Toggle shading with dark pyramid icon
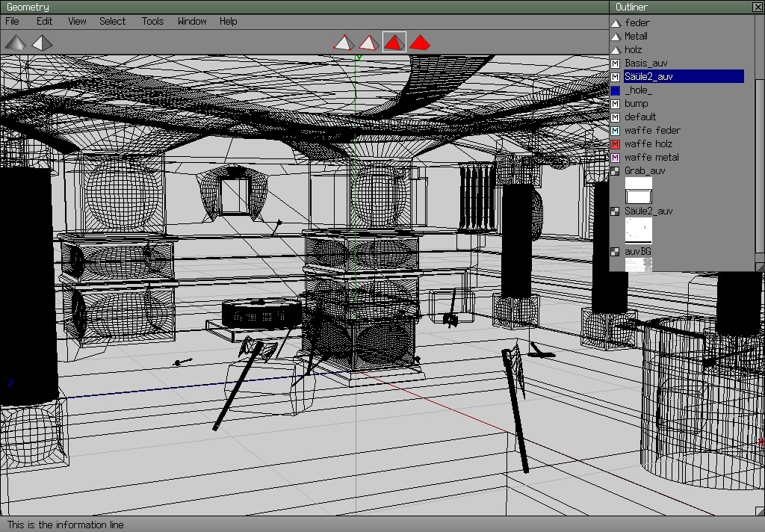Image resolution: width=765 pixels, height=532 pixels. pyautogui.click(x=15, y=43)
